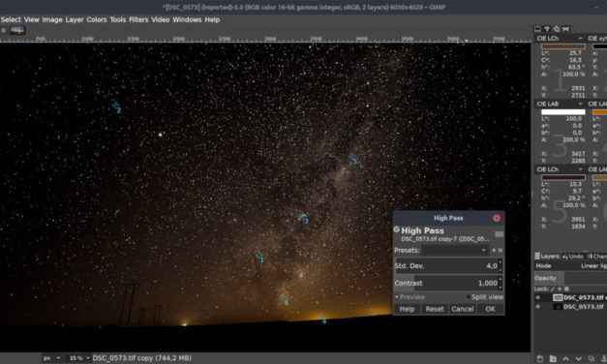607x364 pixels.
Task: Open the Filters menu
Action: (x=138, y=19)
